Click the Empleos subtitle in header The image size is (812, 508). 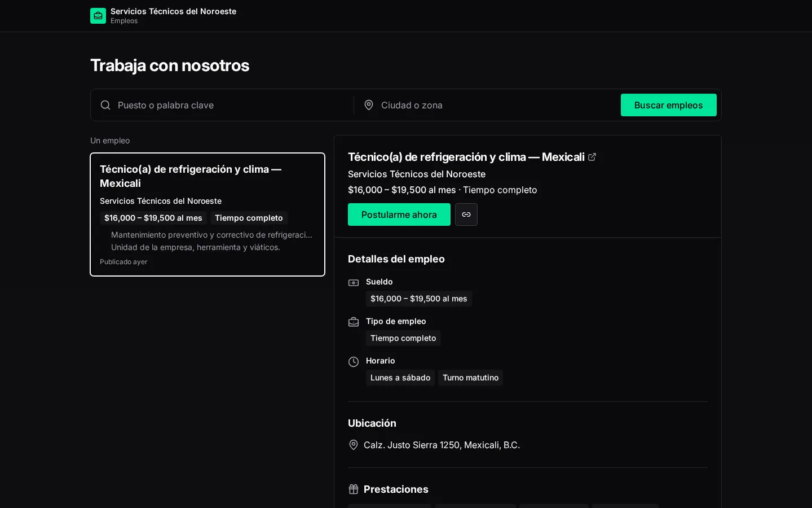tap(124, 21)
